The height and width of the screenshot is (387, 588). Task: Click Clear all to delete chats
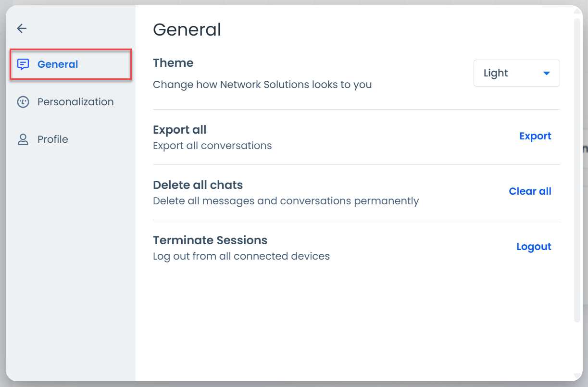[x=530, y=191]
